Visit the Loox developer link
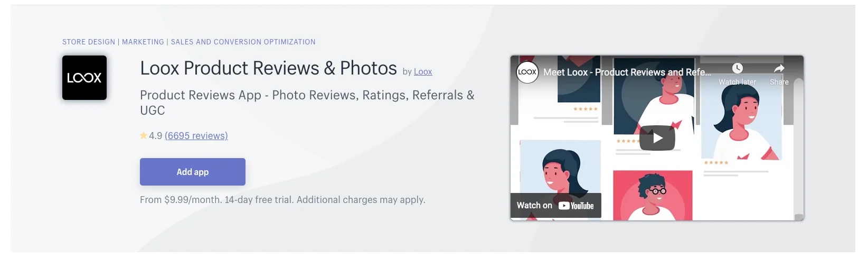 (x=423, y=72)
